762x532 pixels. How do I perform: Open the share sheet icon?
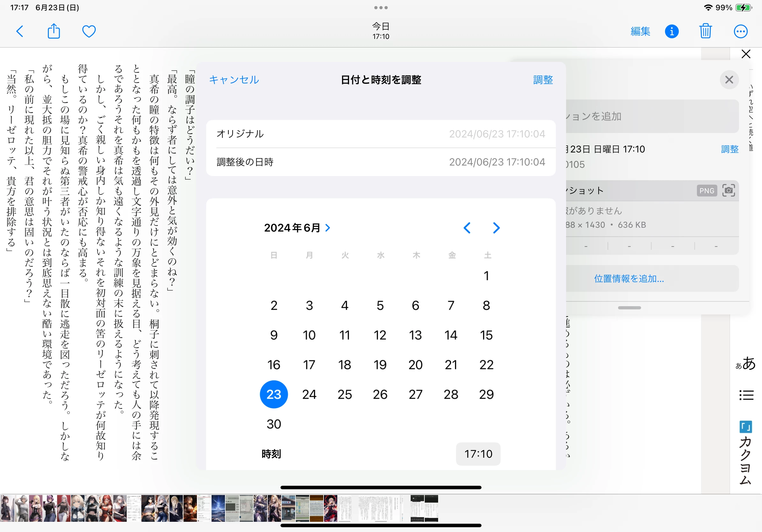click(54, 32)
